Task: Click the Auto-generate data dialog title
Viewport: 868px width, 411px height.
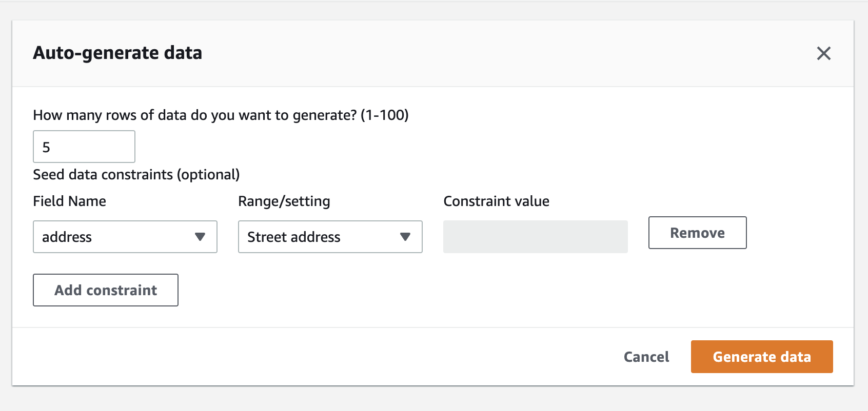Action: (117, 53)
